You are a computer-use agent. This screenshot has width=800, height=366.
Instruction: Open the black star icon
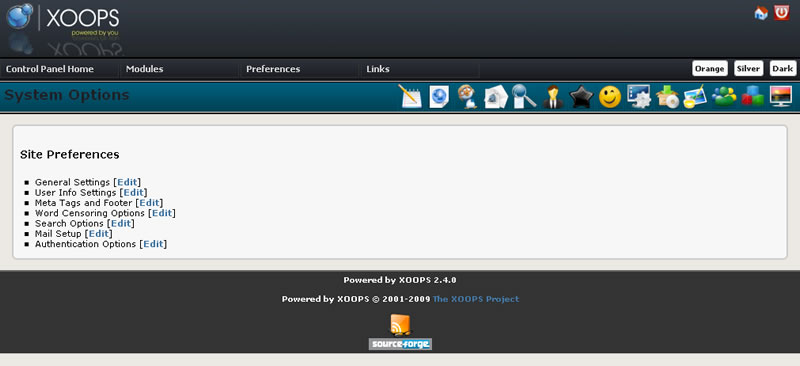(581, 96)
